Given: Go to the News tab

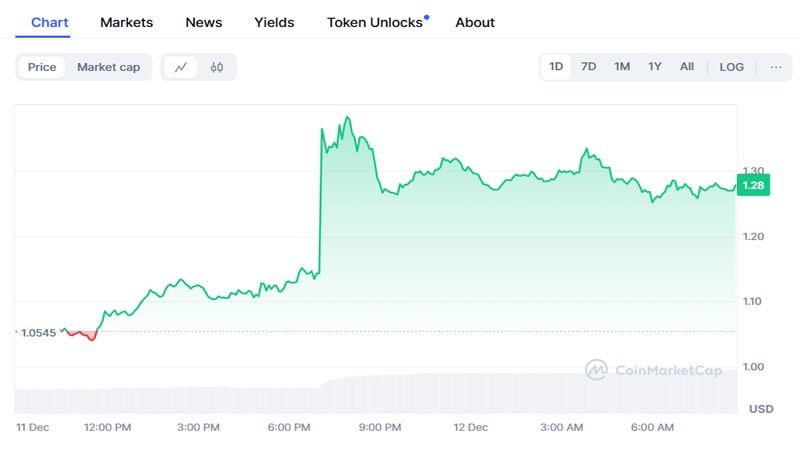Looking at the screenshot, I should pos(204,22).
